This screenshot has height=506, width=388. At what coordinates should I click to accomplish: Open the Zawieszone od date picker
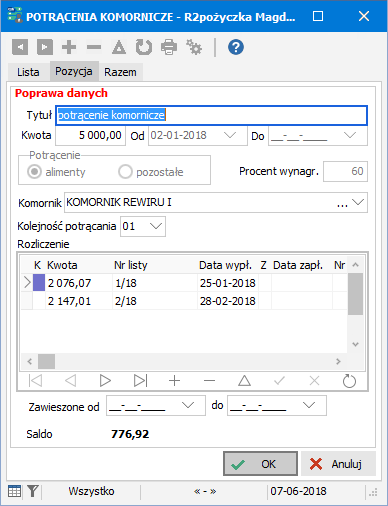188,405
